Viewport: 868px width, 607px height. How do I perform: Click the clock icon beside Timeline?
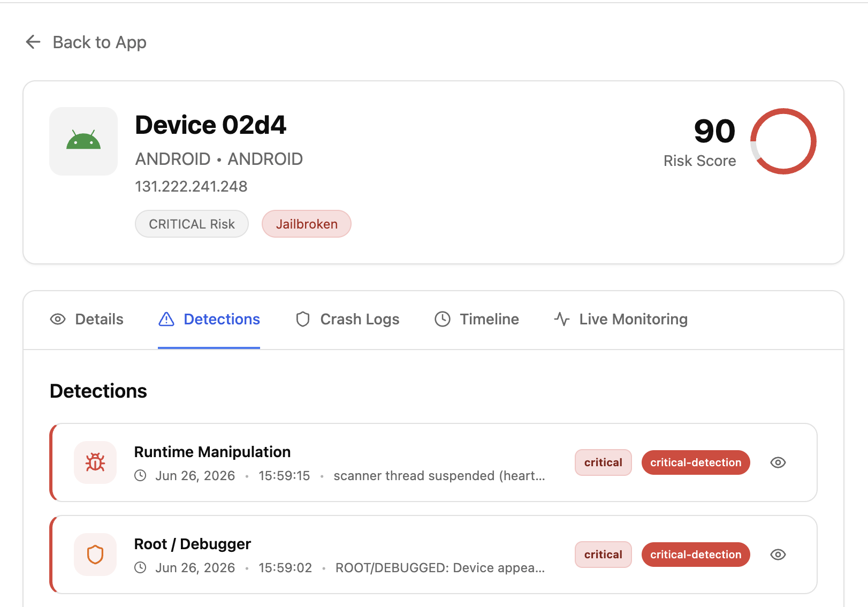tap(443, 320)
